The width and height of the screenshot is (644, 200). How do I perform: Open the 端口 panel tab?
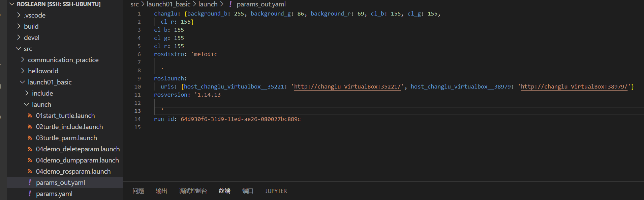pos(248,191)
